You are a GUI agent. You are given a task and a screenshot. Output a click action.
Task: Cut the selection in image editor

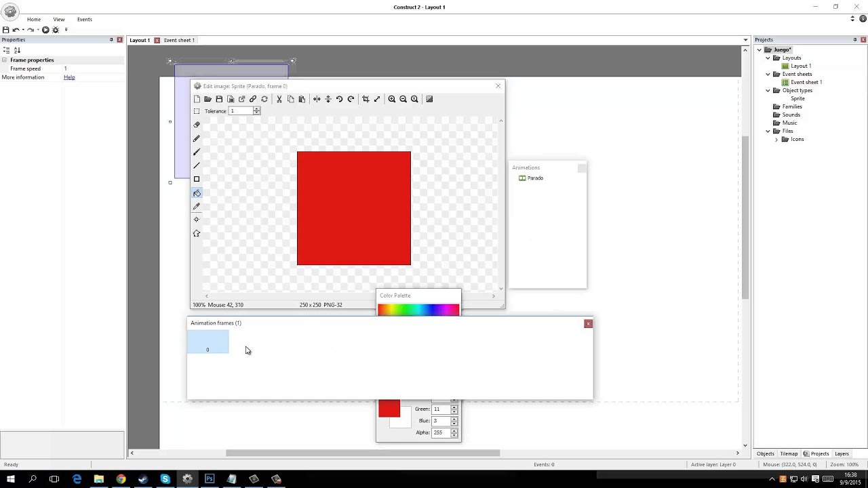279,99
